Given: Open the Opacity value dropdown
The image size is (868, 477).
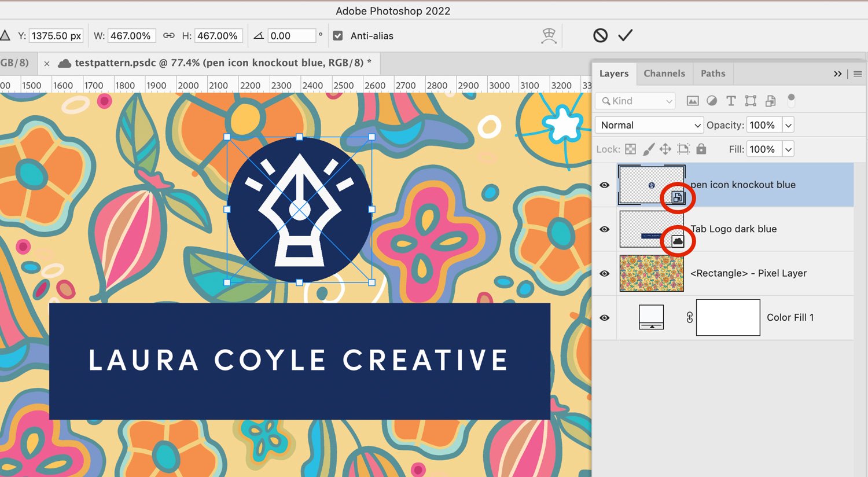Looking at the screenshot, I should pyautogui.click(x=788, y=124).
